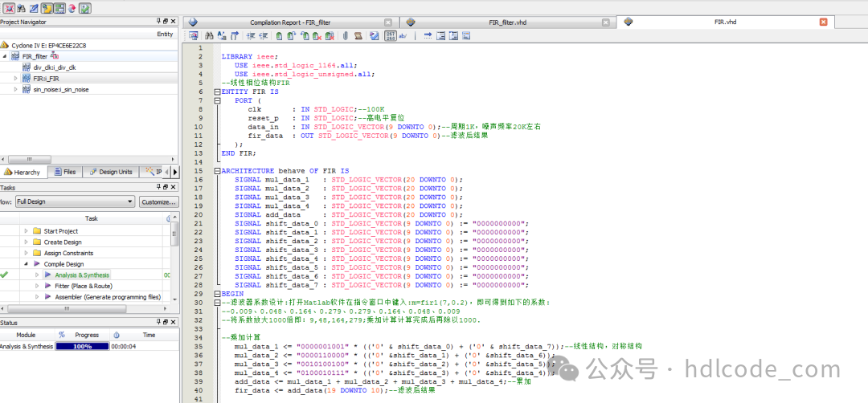Image resolution: width=868 pixels, height=403 pixels.
Task: Toggle the ab/ whitespace display icon
Action: [403, 36]
